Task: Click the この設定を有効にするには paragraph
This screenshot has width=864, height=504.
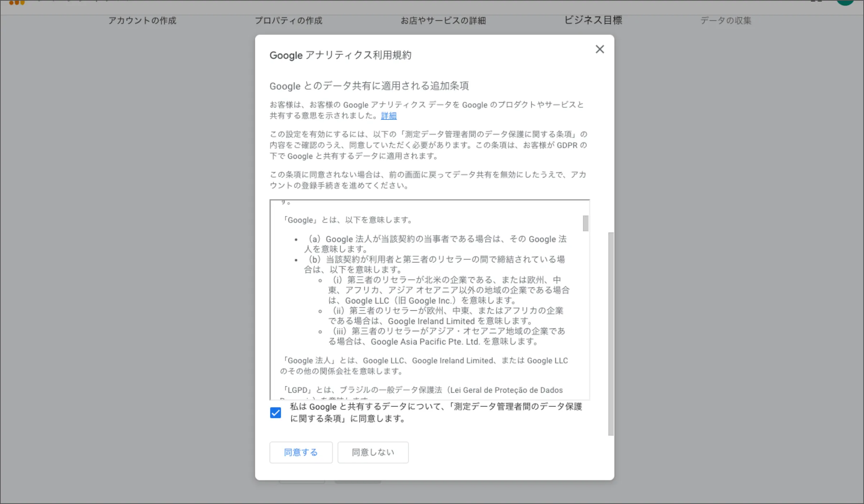Action: pyautogui.click(x=428, y=145)
